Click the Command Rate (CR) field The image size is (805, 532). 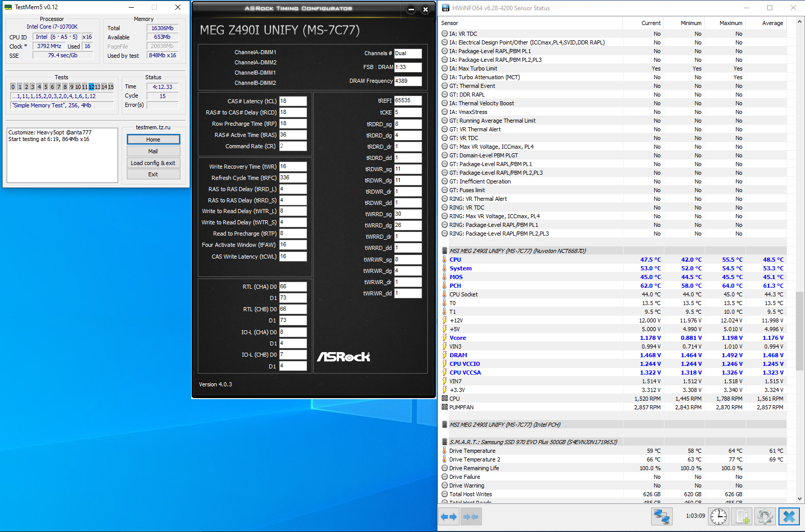293,146
